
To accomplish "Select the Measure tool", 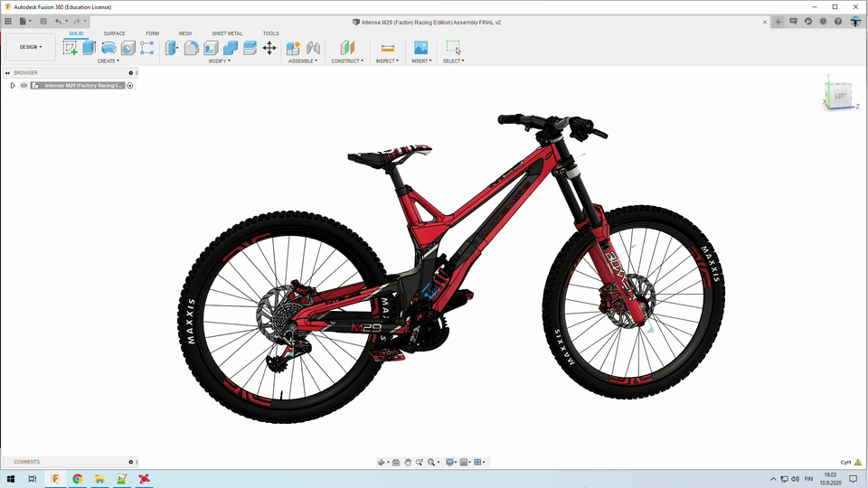I will [388, 48].
